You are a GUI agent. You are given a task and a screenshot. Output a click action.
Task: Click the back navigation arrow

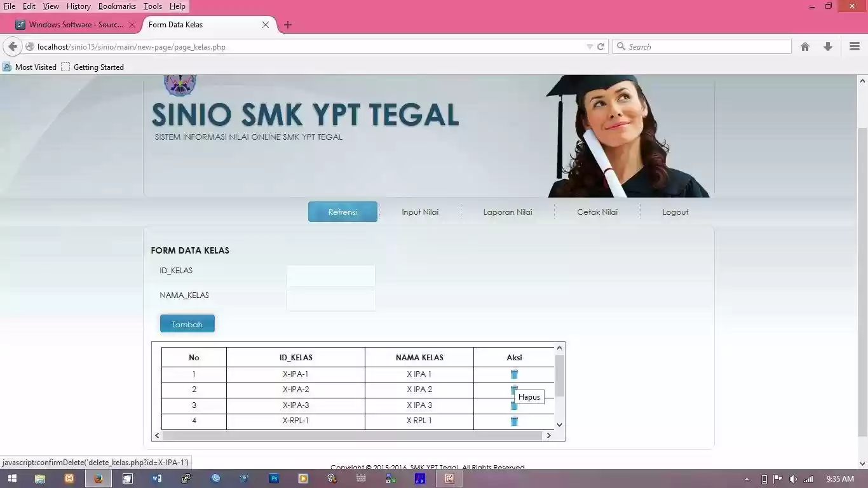(x=13, y=46)
